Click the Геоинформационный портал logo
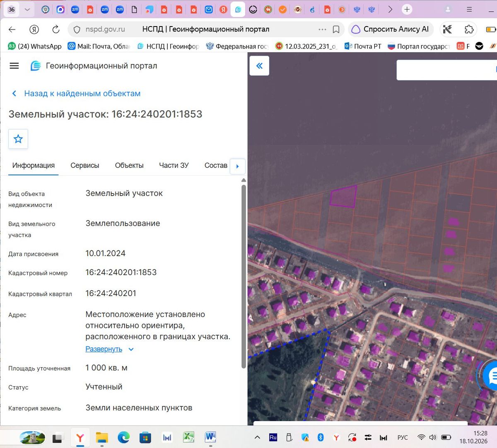This screenshot has width=497, height=448. pyautogui.click(x=36, y=65)
